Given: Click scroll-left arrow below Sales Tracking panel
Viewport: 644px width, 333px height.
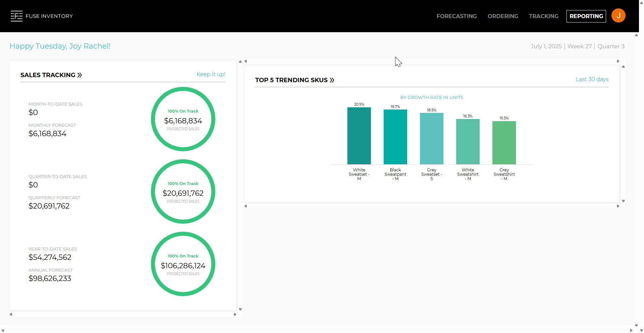Looking at the screenshot, I should [11, 314].
